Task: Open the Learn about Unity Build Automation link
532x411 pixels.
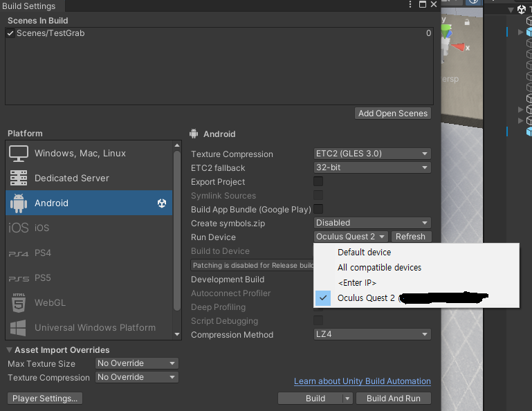Action: [363, 381]
